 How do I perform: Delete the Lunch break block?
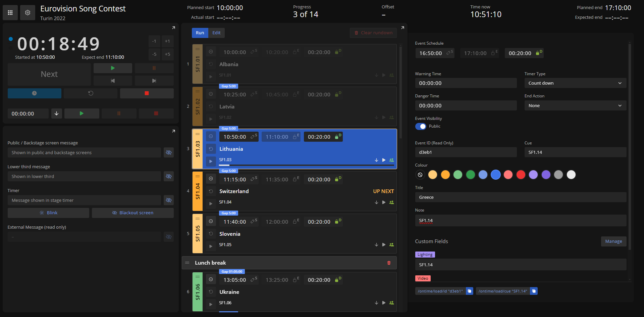pos(389,263)
